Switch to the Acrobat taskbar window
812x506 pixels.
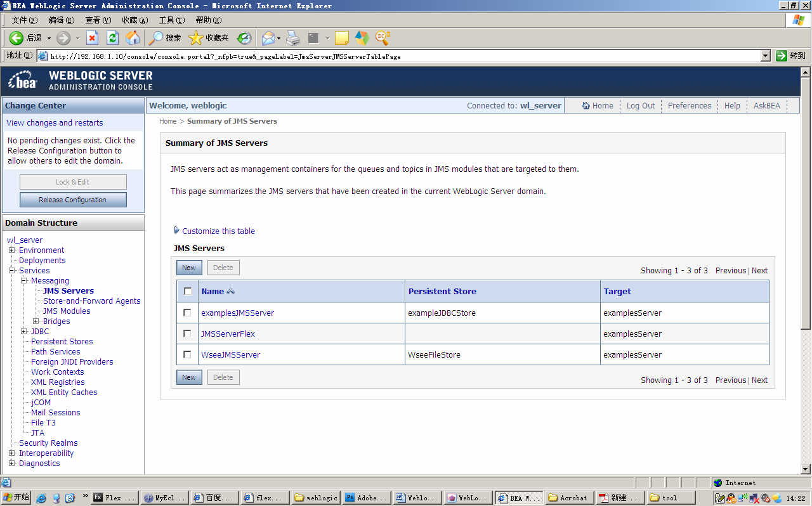[569, 498]
